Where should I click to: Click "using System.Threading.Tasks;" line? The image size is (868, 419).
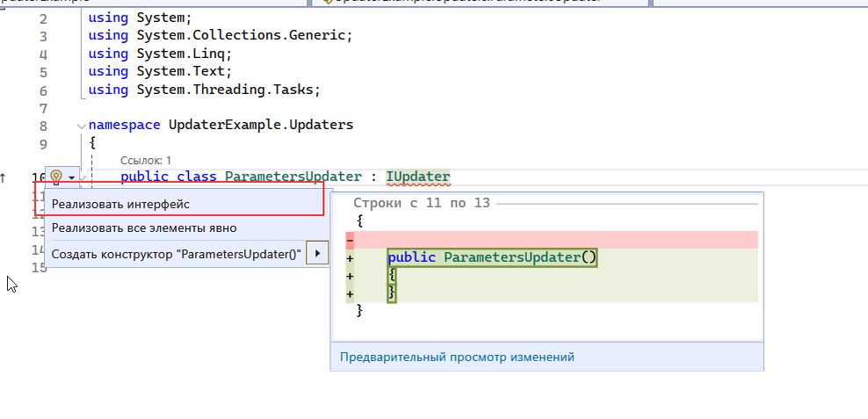[x=205, y=90]
